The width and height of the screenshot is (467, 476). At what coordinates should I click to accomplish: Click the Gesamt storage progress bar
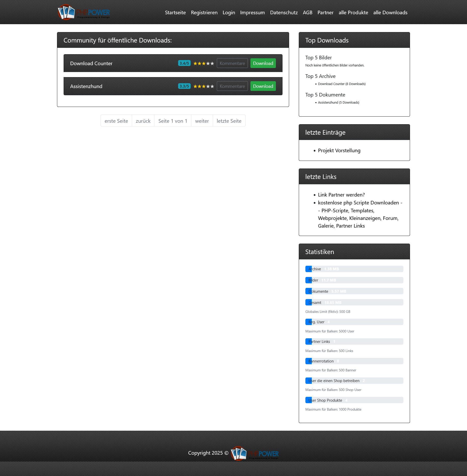tap(354, 302)
